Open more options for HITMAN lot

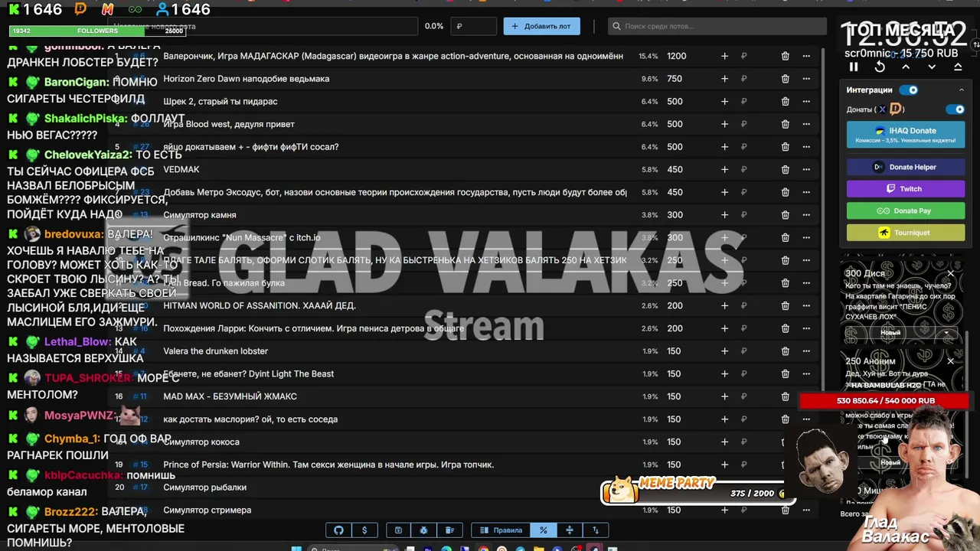click(806, 306)
